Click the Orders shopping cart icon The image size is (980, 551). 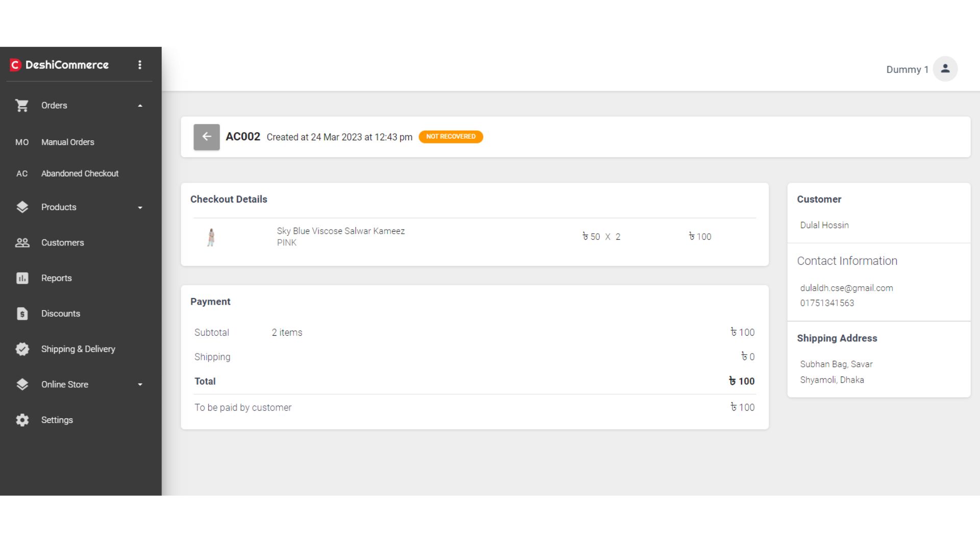coord(22,106)
